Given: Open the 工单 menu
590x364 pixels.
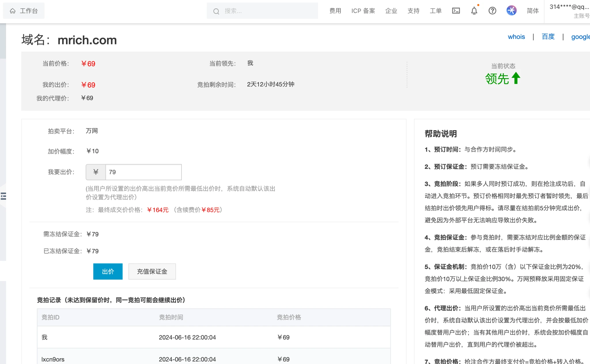Looking at the screenshot, I should [x=436, y=11].
